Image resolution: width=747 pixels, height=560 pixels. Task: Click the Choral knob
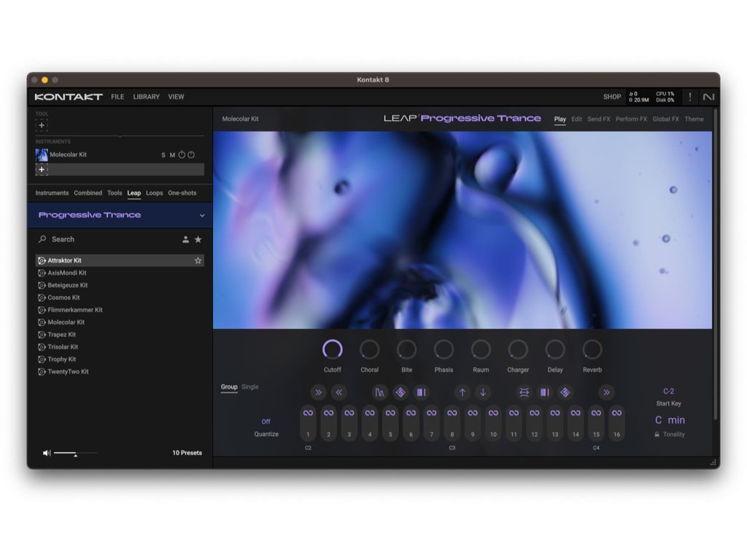click(x=369, y=349)
